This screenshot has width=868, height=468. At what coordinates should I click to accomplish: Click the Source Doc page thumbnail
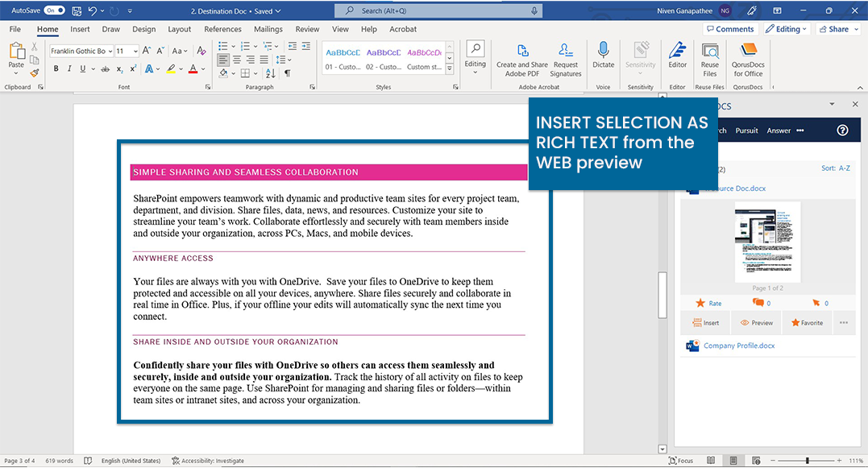[767, 242]
